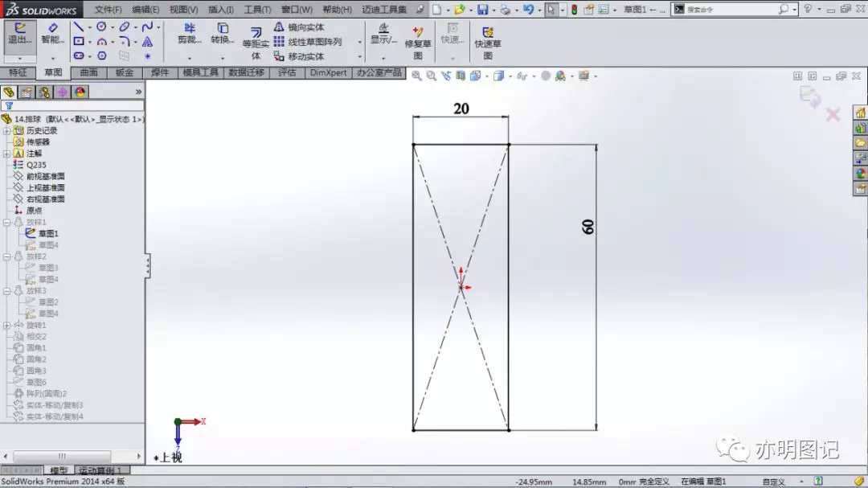868x488 pixels.
Task: Switch to the 评估 tab
Action: [287, 72]
